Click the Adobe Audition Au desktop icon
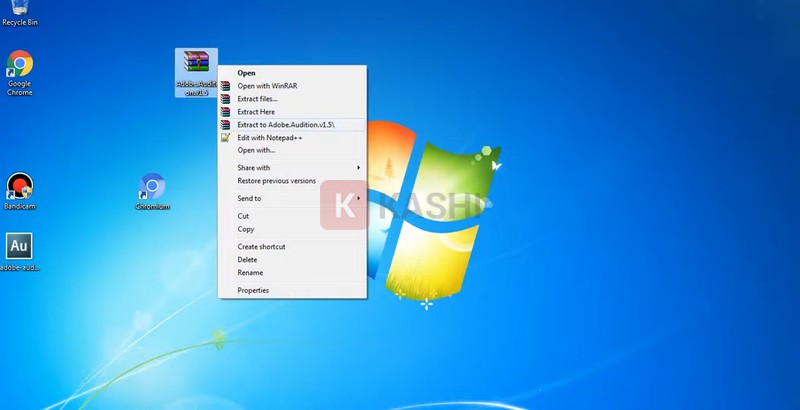Screen dimensions: 800x410 coord(19,246)
